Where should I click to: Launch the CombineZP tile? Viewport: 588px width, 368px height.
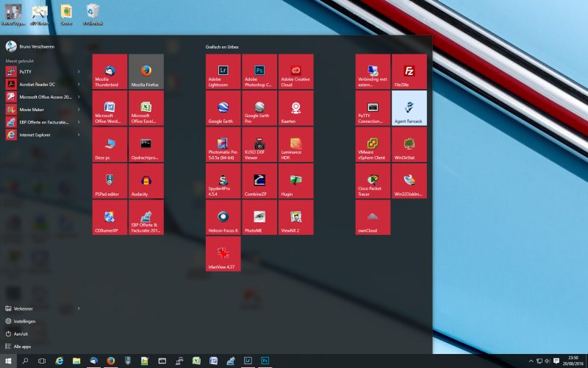tap(259, 180)
